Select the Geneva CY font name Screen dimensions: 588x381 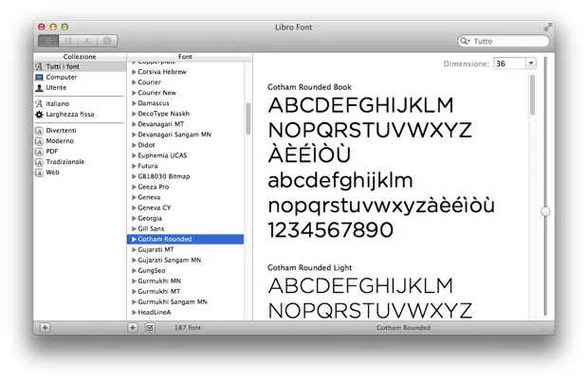click(x=155, y=208)
